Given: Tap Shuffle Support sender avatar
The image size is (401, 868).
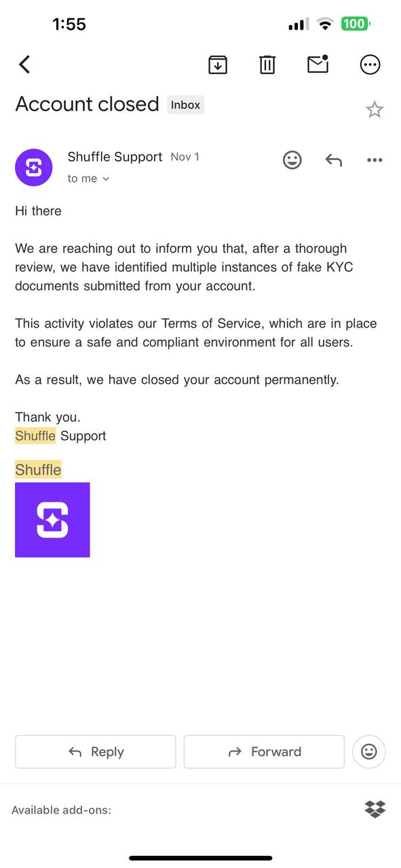Looking at the screenshot, I should (x=34, y=167).
